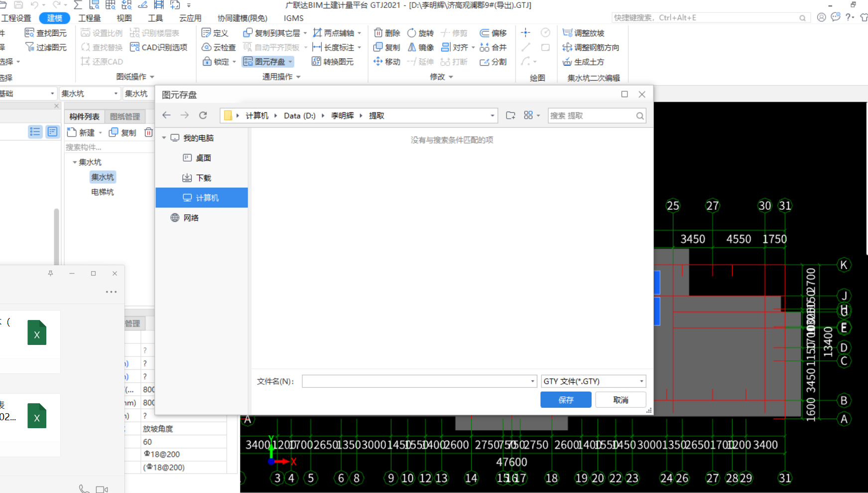Click the 合并 merge tool
Viewport: 868px width, 493px height.
pyautogui.click(x=493, y=47)
